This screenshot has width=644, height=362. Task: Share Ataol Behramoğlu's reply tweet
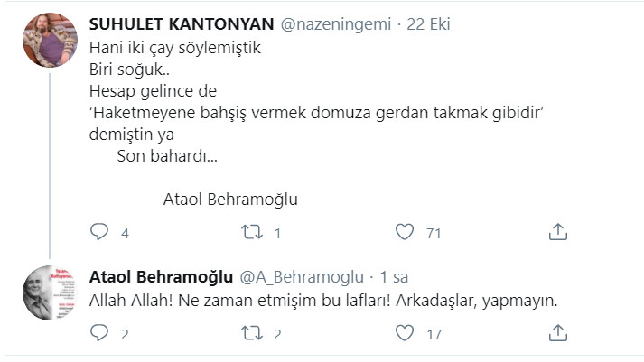pyautogui.click(x=558, y=333)
